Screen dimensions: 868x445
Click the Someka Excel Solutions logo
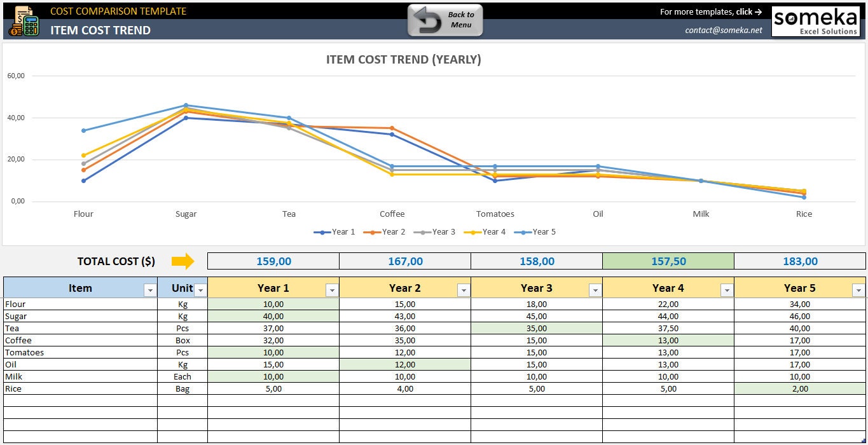click(816, 21)
